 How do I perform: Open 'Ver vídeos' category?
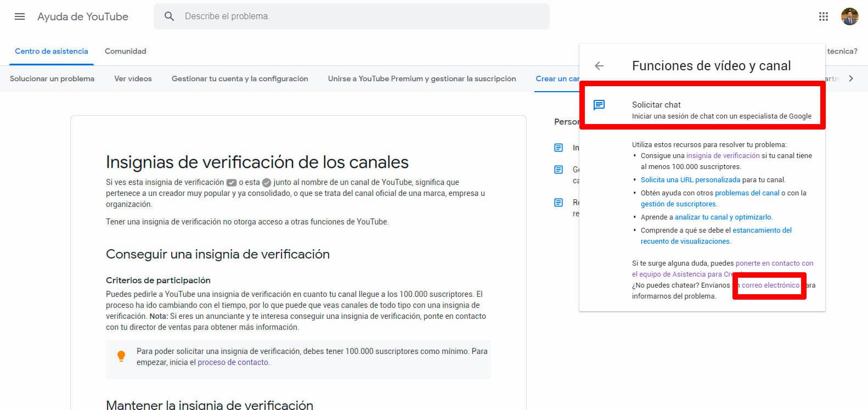(x=133, y=78)
